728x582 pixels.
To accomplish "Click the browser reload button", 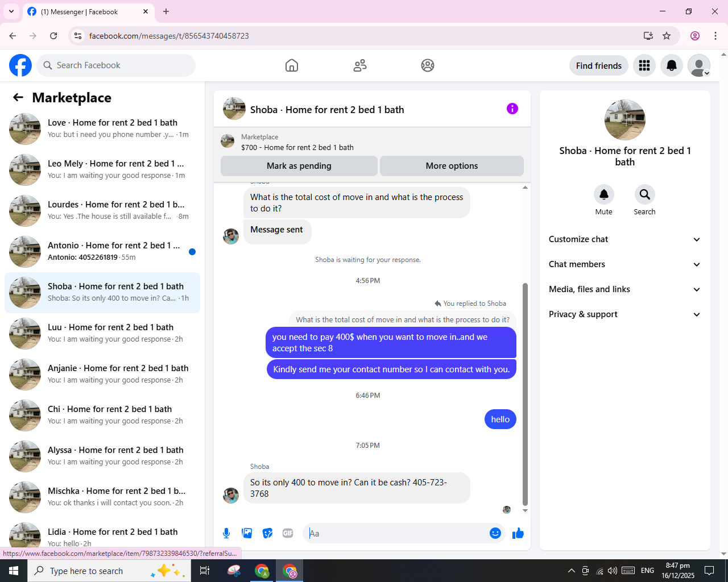I will [x=53, y=36].
